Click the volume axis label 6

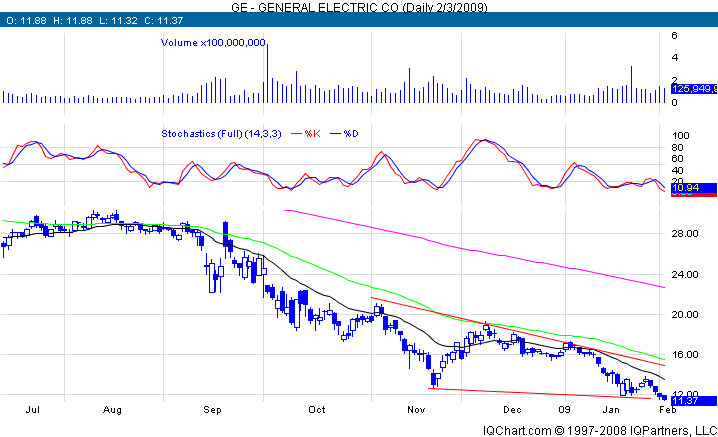pyautogui.click(x=674, y=36)
